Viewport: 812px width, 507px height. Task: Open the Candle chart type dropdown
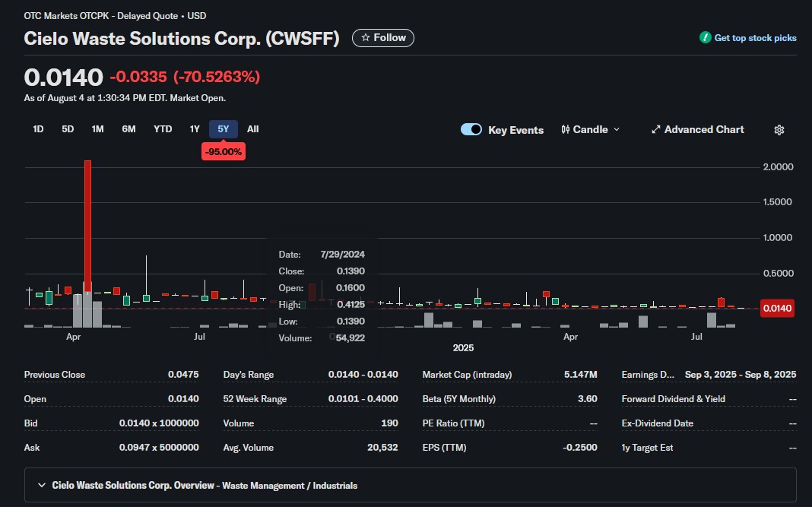pyautogui.click(x=590, y=129)
